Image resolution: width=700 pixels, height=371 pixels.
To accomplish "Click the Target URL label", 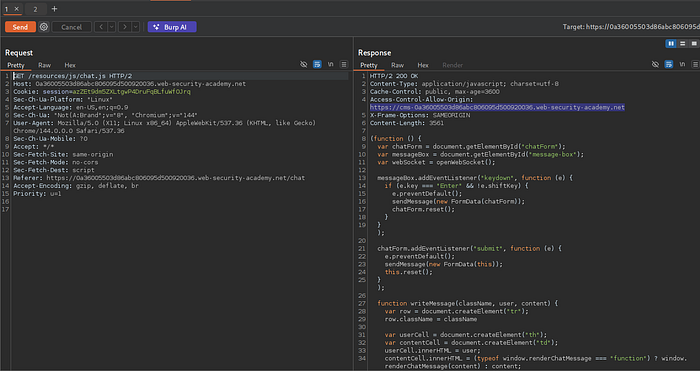I will coord(631,27).
